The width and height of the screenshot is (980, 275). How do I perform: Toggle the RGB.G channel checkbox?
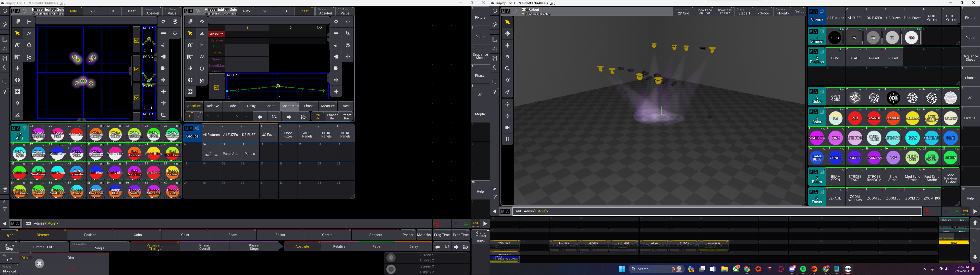click(x=137, y=69)
